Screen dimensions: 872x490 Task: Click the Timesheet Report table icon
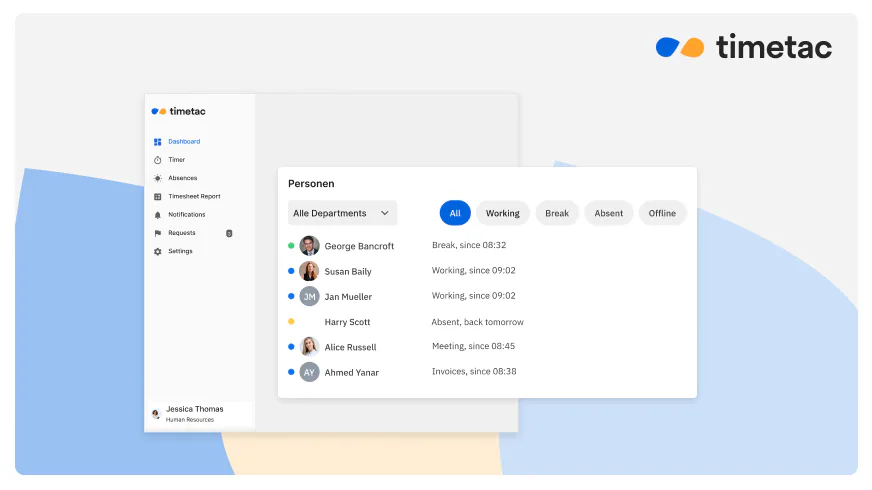tap(157, 197)
